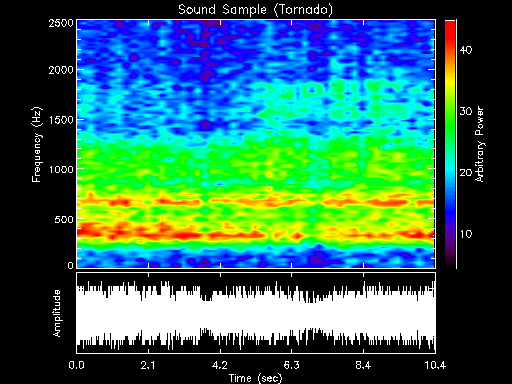Click the 2000 frequency axis label

click(61, 70)
